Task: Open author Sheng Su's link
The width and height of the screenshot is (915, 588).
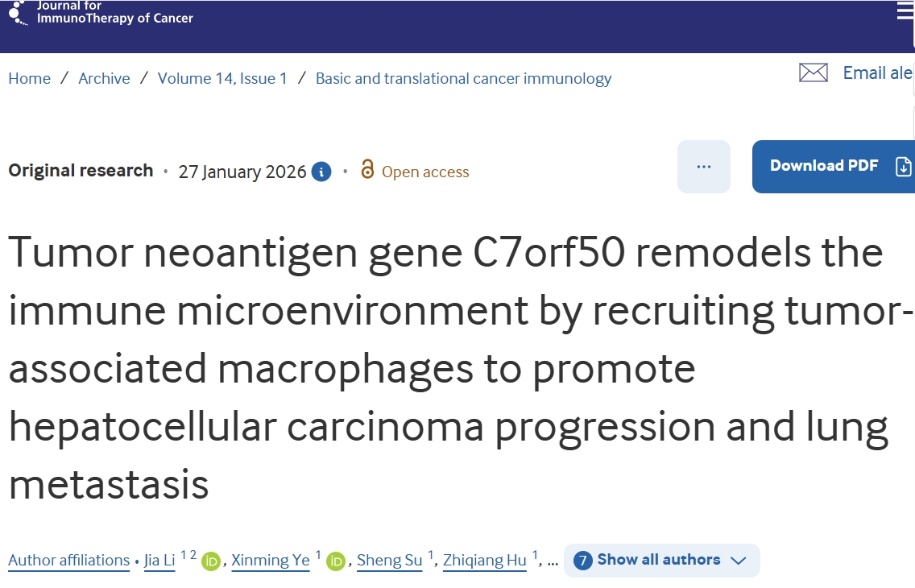Action: (389, 561)
